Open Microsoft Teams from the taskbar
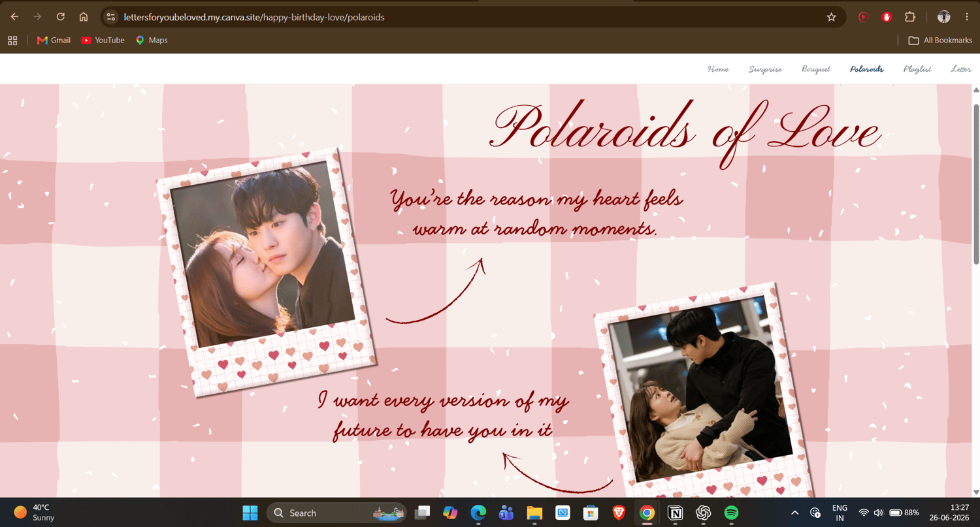This screenshot has width=980, height=527. tap(506, 513)
